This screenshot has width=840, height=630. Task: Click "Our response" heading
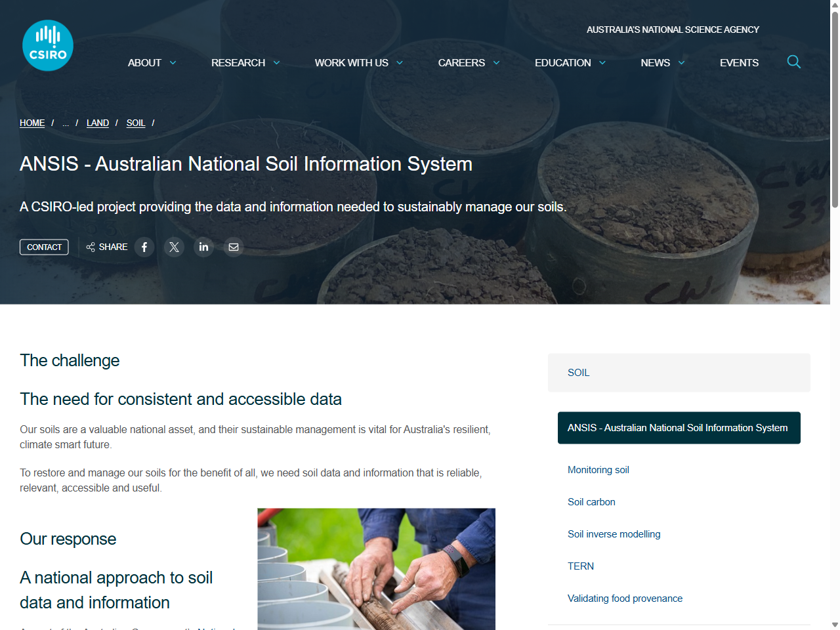[68, 539]
